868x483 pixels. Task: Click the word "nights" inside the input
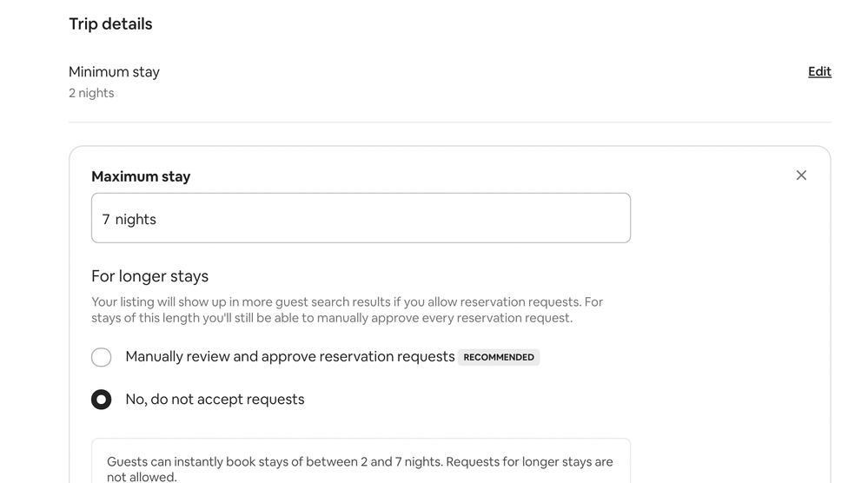click(x=136, y=220)
